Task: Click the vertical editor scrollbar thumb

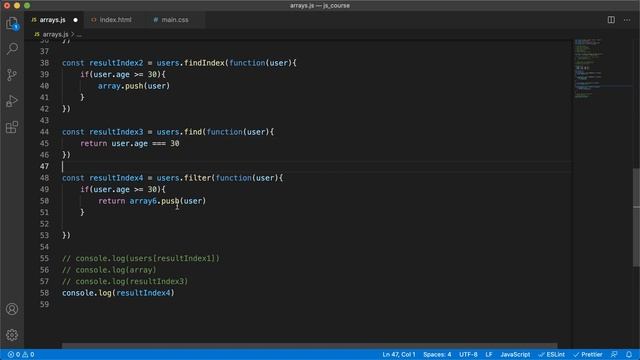Action: tap(636, 217)
